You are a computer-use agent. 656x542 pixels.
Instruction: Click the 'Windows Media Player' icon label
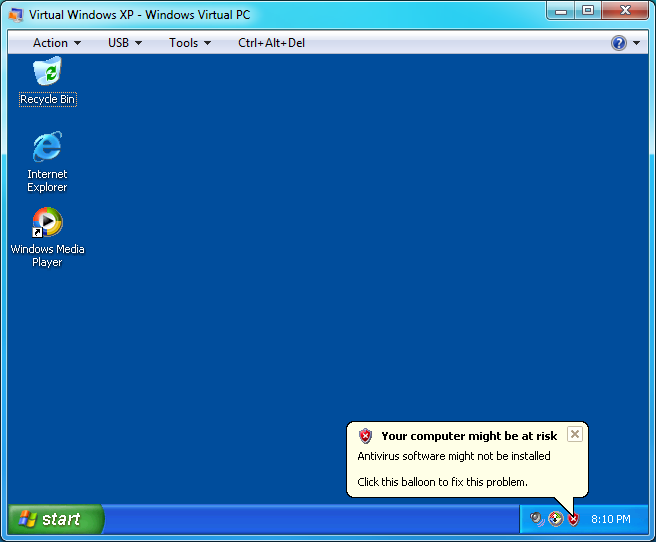click(47, 256)
